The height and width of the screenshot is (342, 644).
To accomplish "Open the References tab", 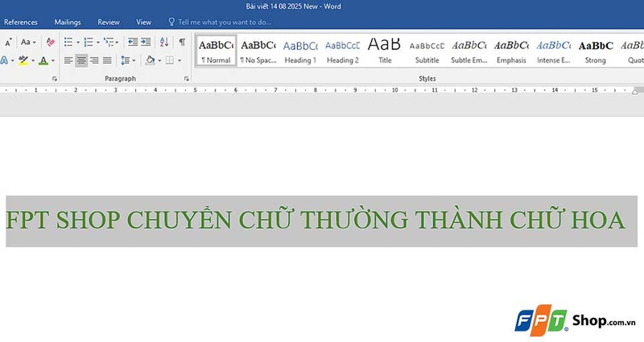I will pyautogui.click(x=21, y=23).
